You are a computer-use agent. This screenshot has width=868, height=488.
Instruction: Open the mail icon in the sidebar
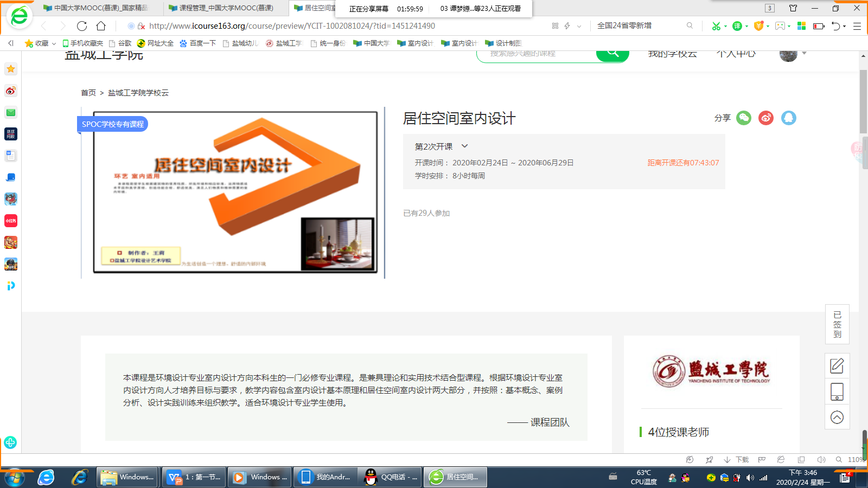tap(11, 112)
